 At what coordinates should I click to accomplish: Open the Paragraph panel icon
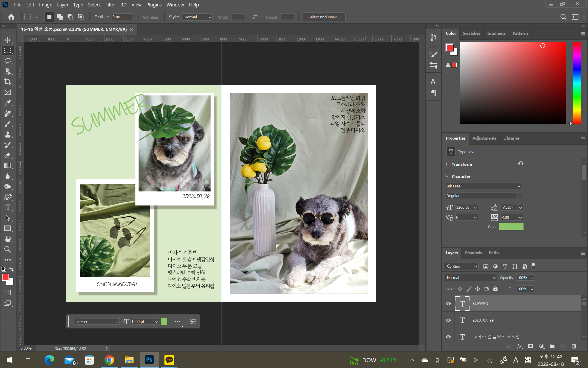(433, 93)
